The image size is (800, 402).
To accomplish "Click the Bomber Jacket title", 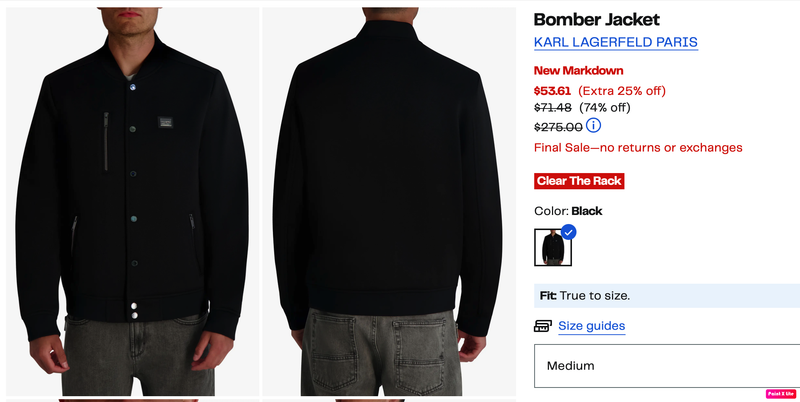I will click(x=596, y=20).
